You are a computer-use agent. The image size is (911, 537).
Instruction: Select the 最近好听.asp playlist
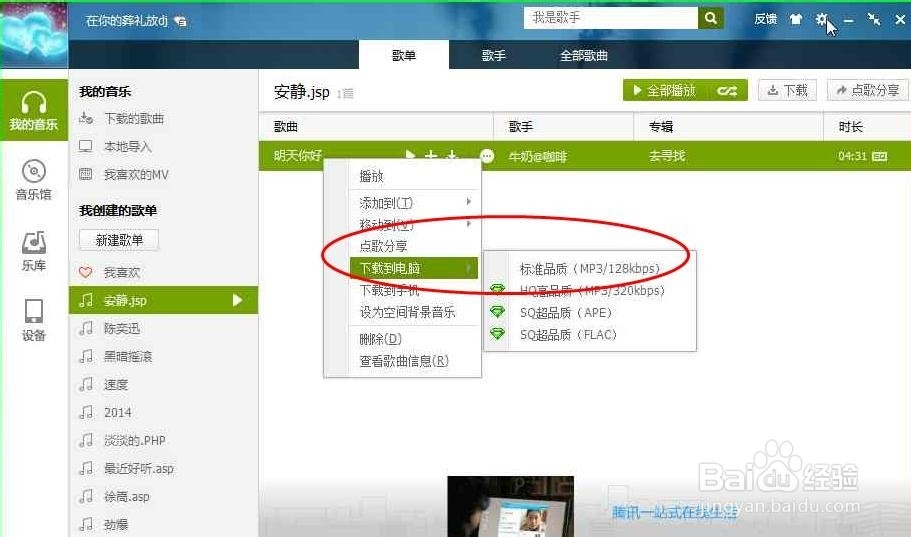point(138,468)
